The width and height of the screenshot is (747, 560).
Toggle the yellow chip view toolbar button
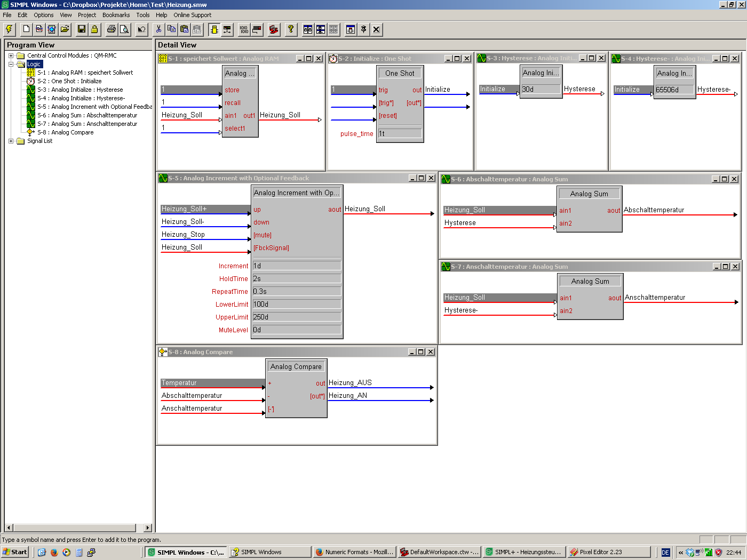point(214,29)
